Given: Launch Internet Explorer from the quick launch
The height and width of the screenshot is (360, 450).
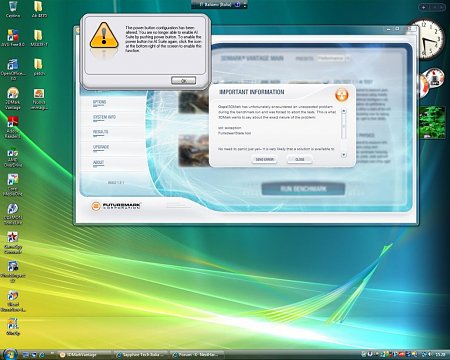Looking at the screenshot, I should pos(42,355).
